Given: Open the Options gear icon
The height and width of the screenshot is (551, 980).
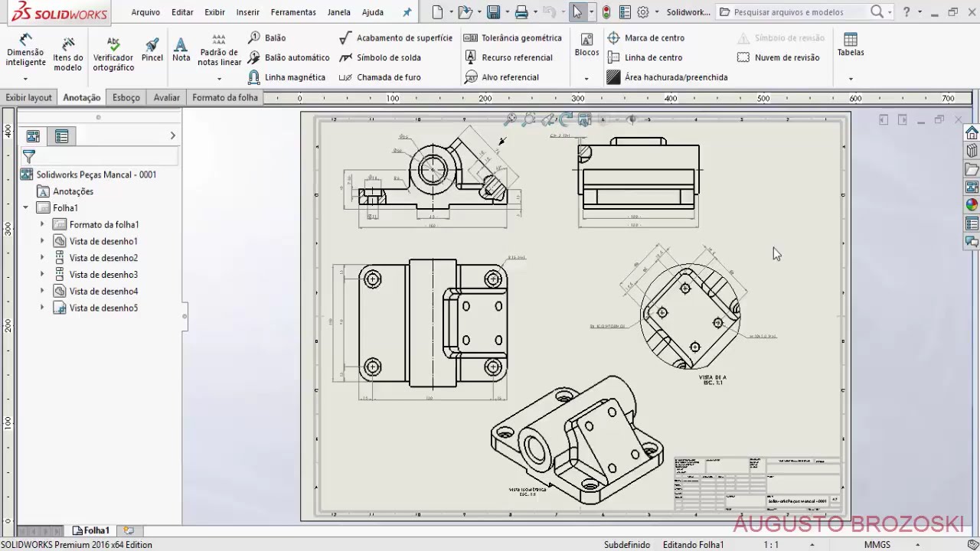Looking at the screenshot, I should (x=643, y=12).
